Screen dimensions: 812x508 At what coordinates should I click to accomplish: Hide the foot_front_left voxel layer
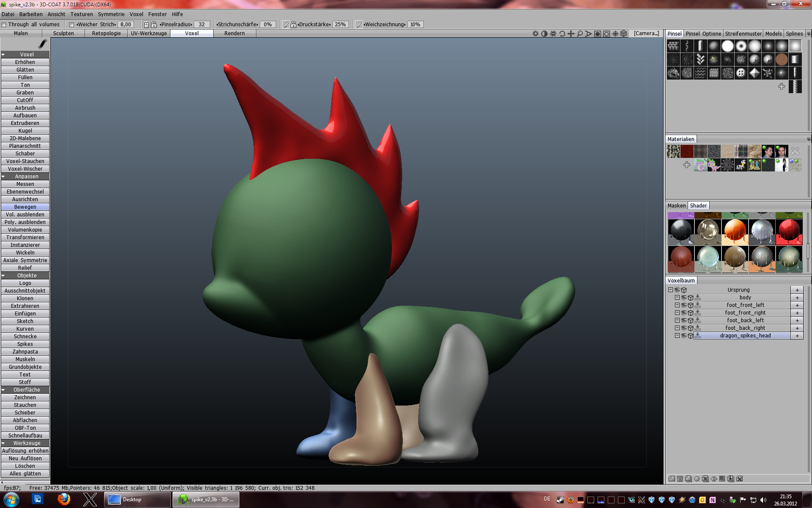click(x=684, y=305)
